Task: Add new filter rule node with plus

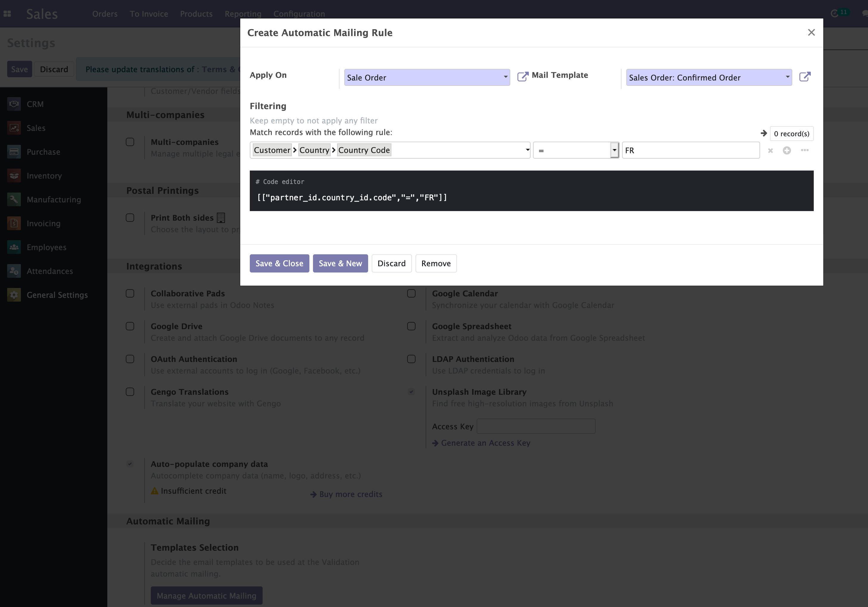Action: [787, 151]
